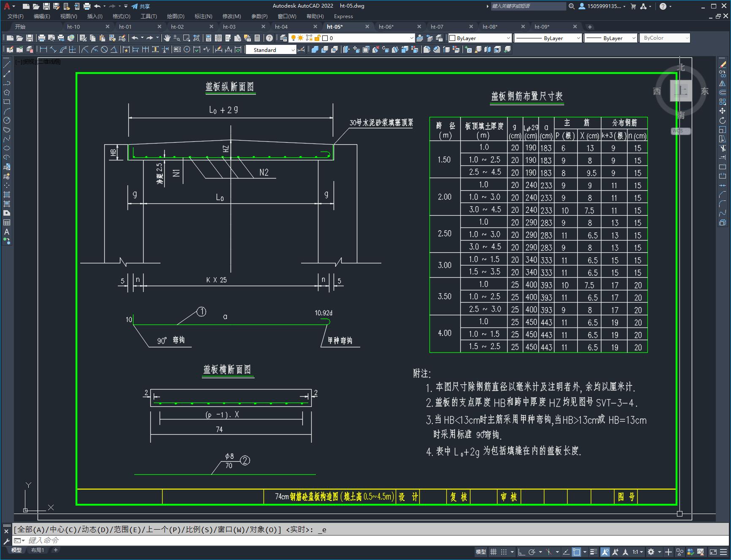Screen dimensions: 731x560
Task: Expand the application menu A button arrow
Action: coord(14,6)
